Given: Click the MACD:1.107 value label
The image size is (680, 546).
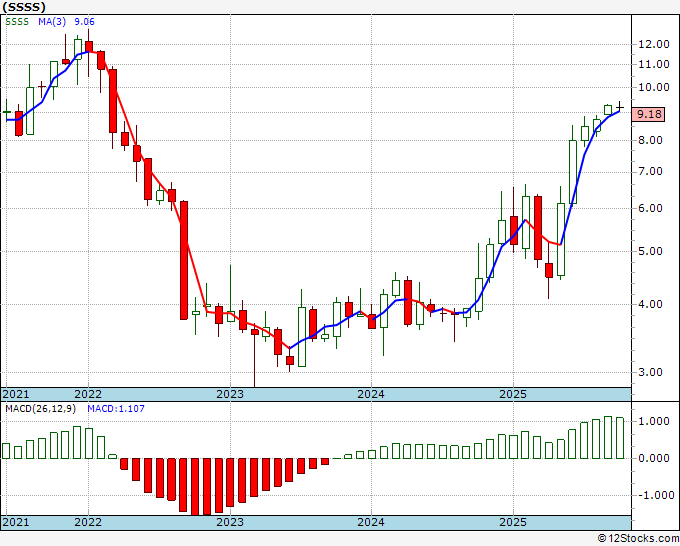Looking at the screenshot, I should [116, 409].
